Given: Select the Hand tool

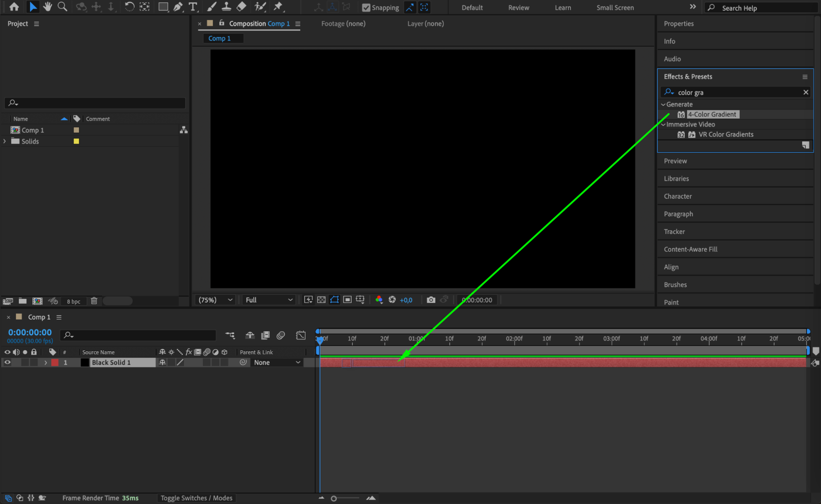Looking at the screenshot, I should [48, 7].
